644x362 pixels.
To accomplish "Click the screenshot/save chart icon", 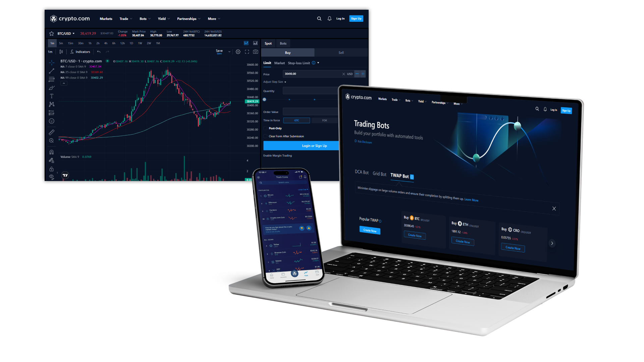I will pos(255,52).
